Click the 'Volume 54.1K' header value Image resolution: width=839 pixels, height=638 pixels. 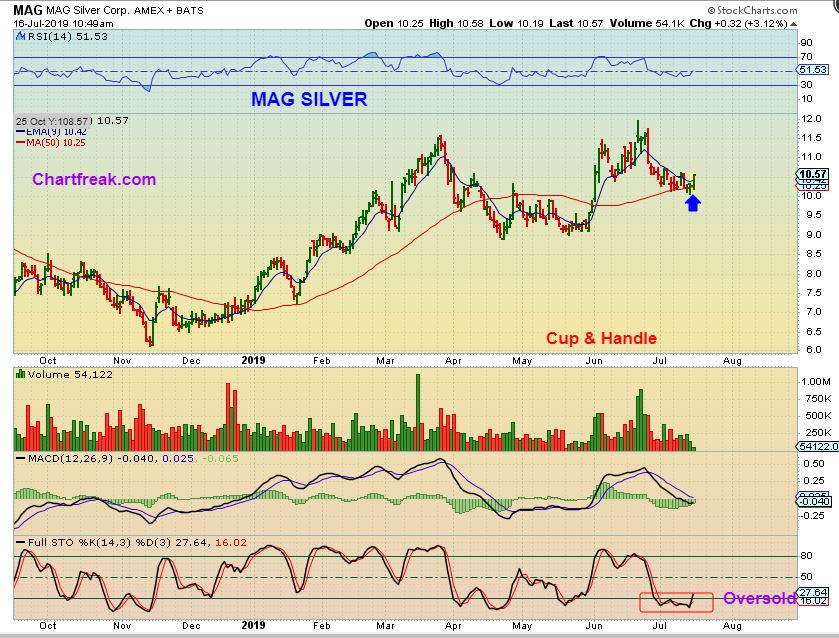(646, 24)
